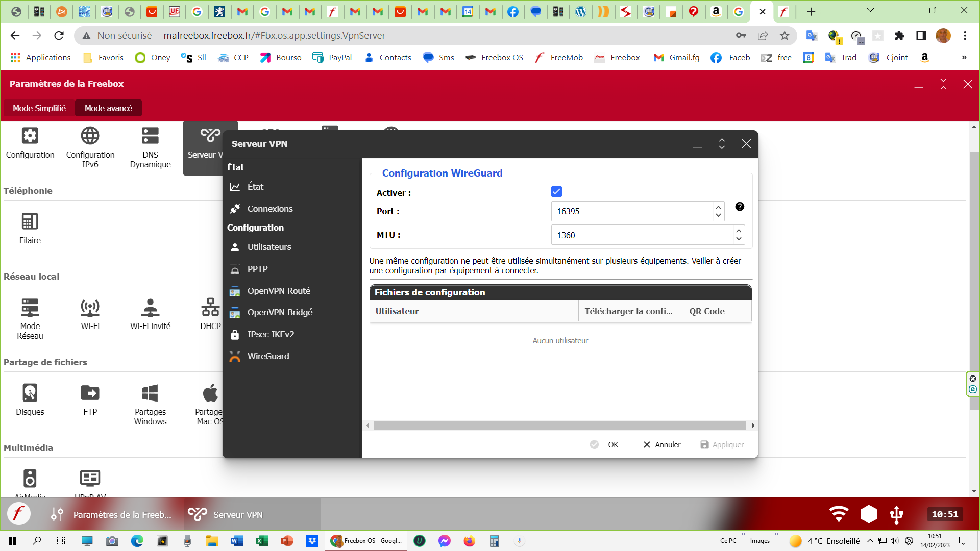Open Word from the Windows taskbar
The image size is (980, 551).
click(237, 541)
